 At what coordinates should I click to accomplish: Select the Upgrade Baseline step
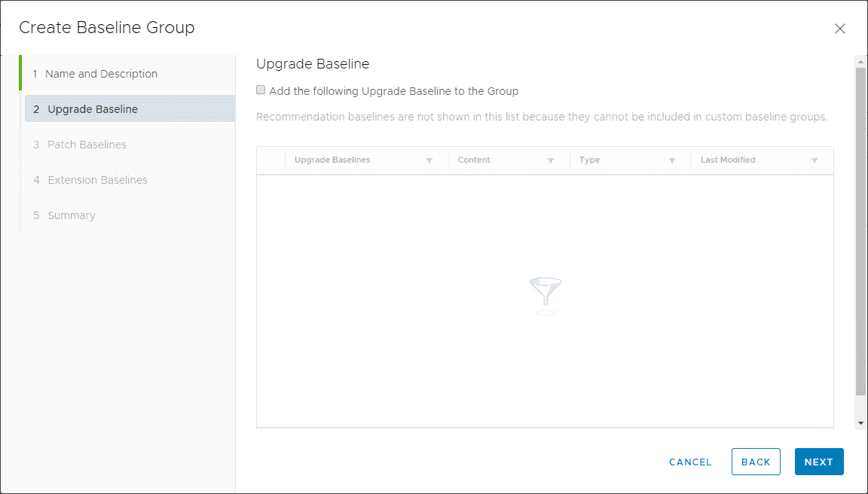pos(93,109)
